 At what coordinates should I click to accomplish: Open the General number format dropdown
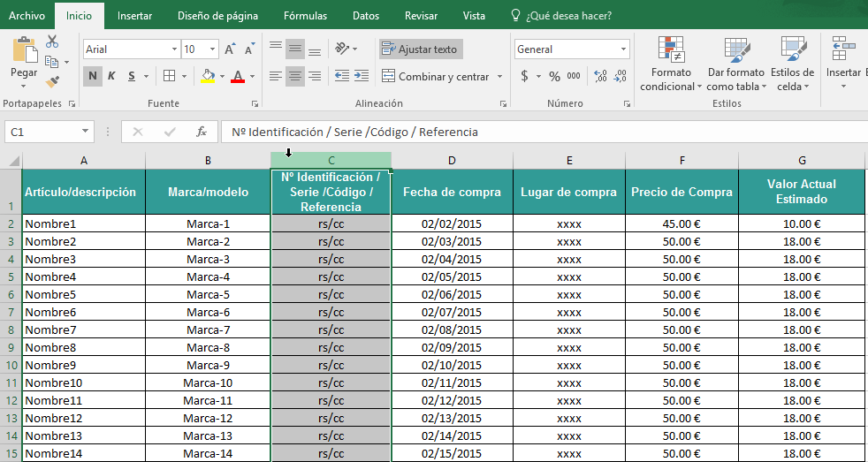(x=624, y=49)
